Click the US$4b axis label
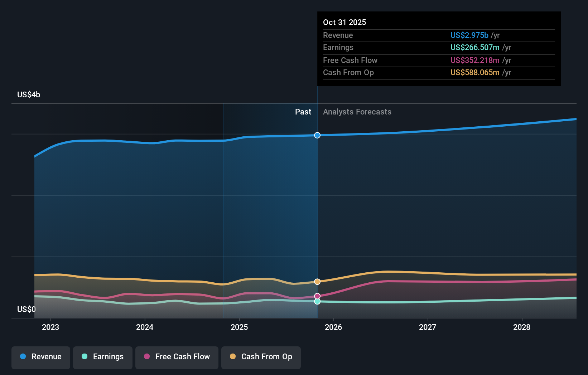The image size is (588, 375). coord(28,94)
